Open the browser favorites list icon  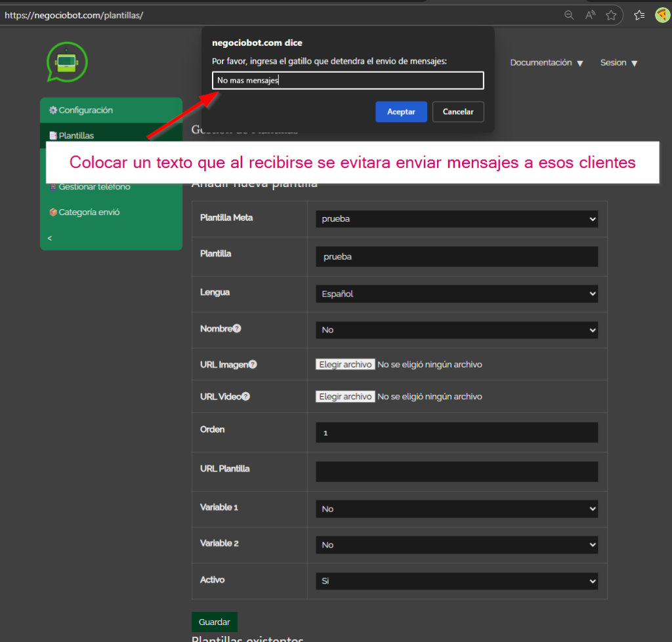pyautogui.click(x=639, y=15)
